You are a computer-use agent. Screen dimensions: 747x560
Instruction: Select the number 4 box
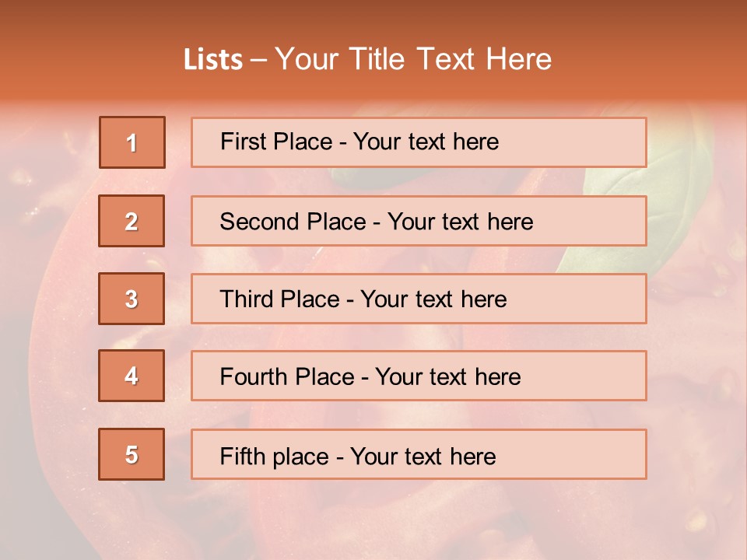(132, 376)
